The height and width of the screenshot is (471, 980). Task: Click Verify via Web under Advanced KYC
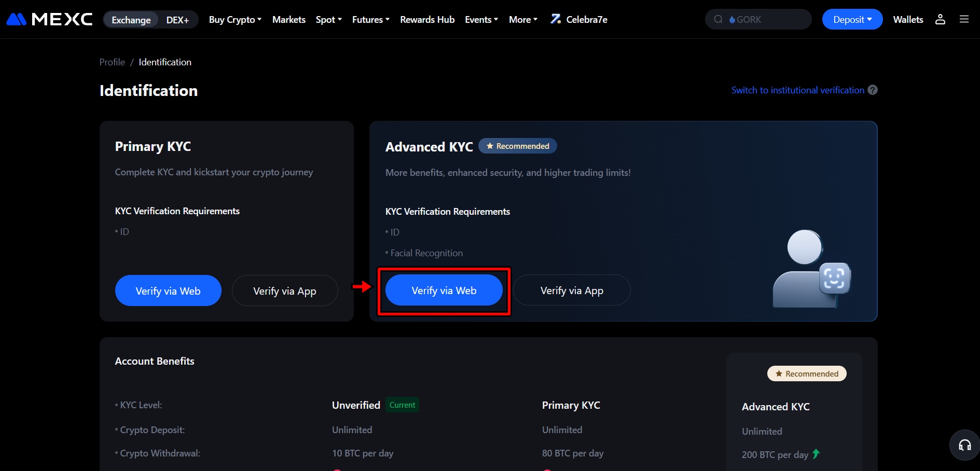[444, 290]
